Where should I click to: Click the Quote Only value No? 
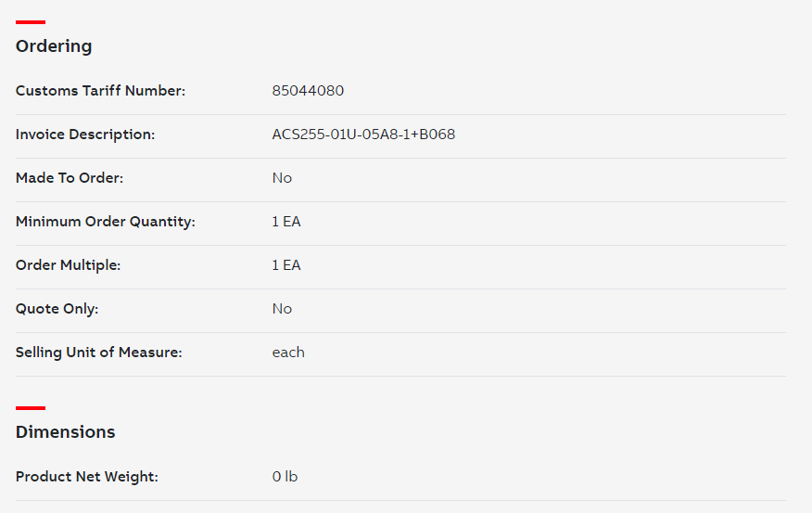282,308
